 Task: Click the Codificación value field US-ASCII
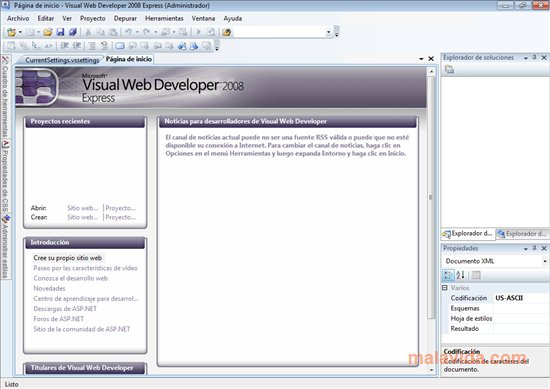pos(521,298)
